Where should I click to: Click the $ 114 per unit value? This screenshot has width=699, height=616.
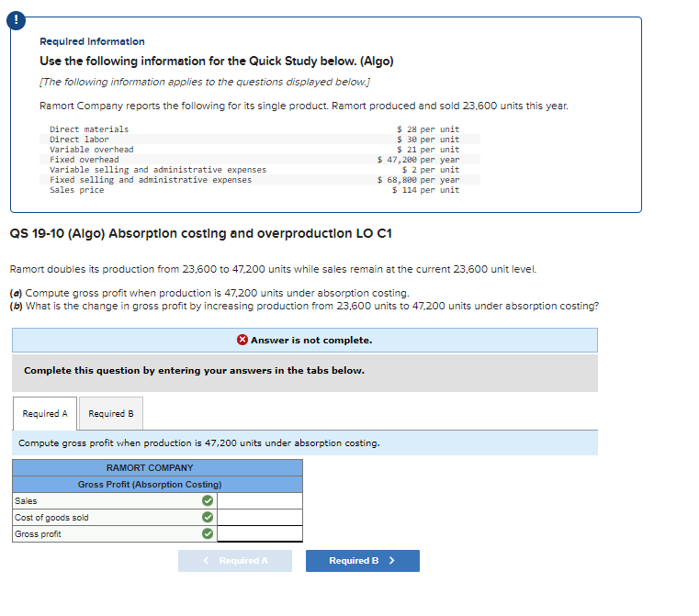pyautogui.click(x=425, y=190)
